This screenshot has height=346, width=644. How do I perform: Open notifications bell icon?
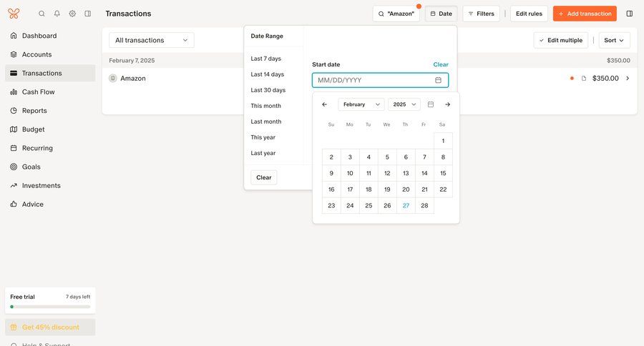coord(57,14)
